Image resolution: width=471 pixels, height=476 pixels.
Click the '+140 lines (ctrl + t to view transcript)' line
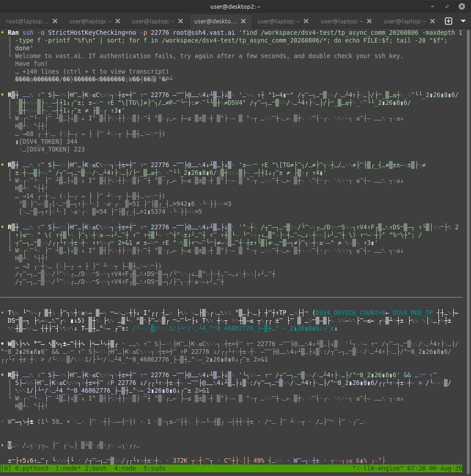coord(92,72)
